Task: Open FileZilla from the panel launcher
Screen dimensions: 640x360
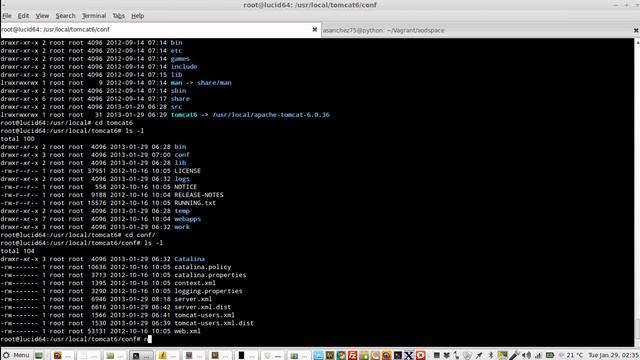Action: click(353, 356)
